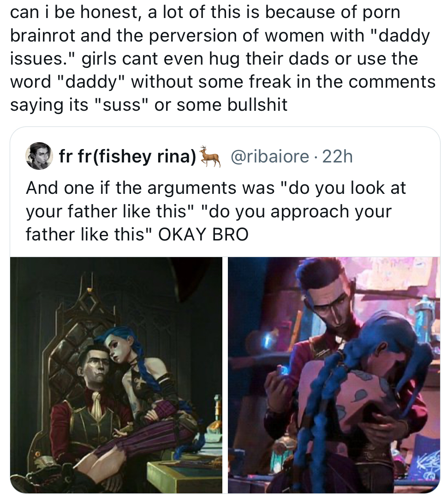Click the word "suss" in the tweet
The height and width of the screenshot is (504, 441).
tap(121, 105)
